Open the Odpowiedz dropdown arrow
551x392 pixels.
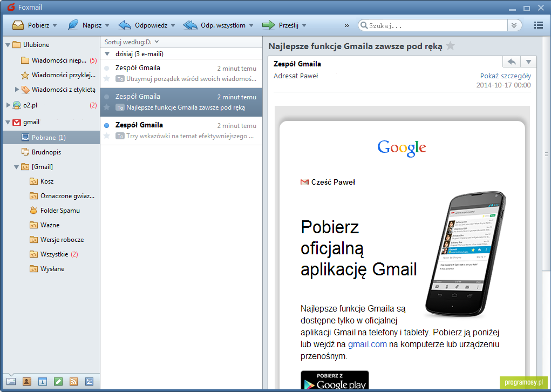173,26
